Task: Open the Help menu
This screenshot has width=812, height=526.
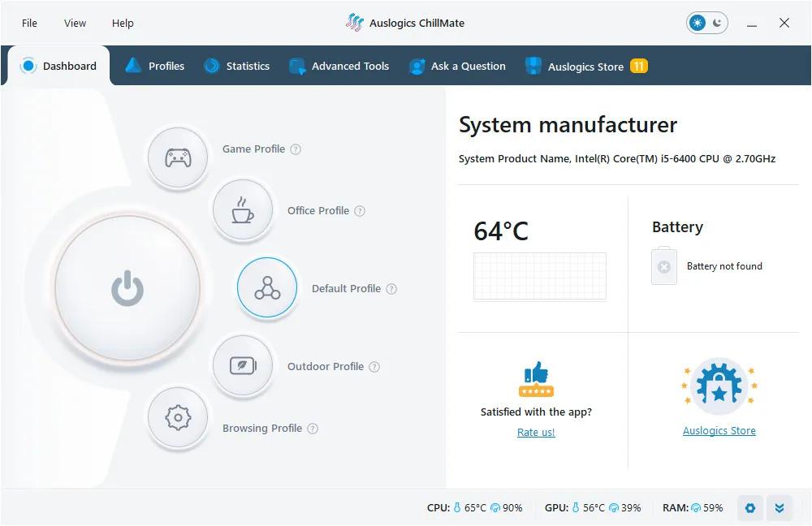Action: click(x=123, y=24)
